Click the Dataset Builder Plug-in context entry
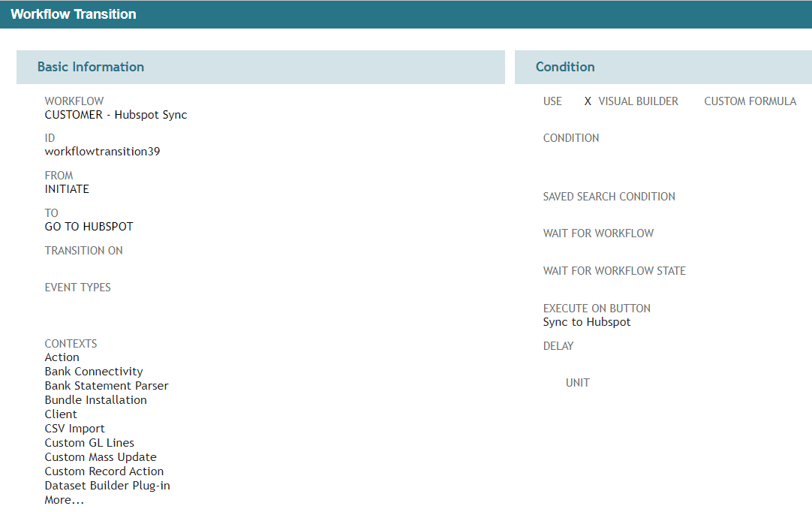 [107, 486]
